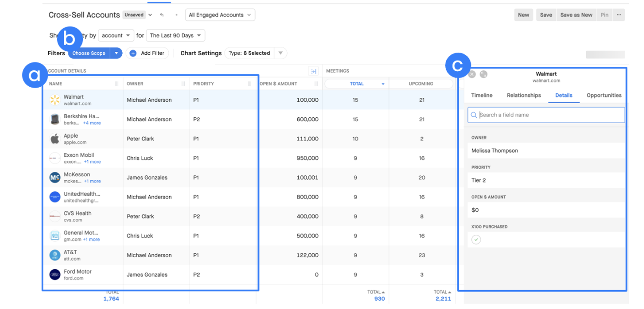Switch to the Timeline tab
The height and width of the screenshot is (309, 644).
(482, 95)
